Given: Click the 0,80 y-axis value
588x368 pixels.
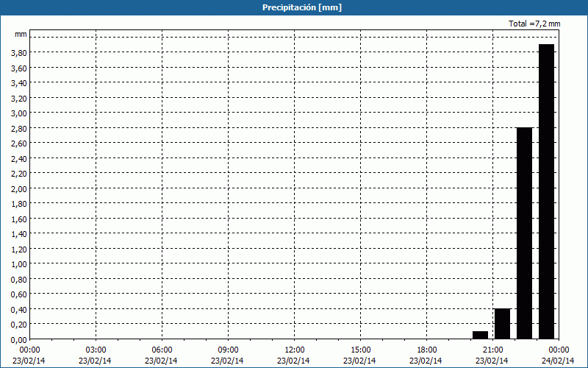Looking at the screenshot, I should (x=19, y=280).
